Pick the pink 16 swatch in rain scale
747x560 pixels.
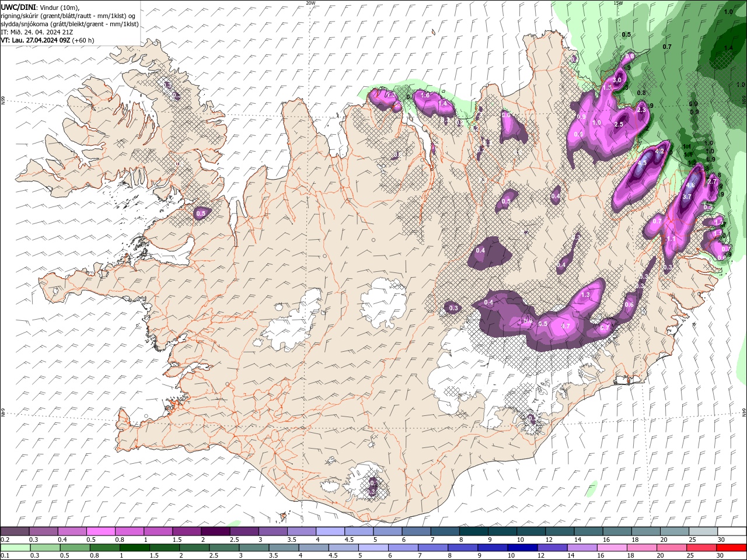click(x=611, y=548)
